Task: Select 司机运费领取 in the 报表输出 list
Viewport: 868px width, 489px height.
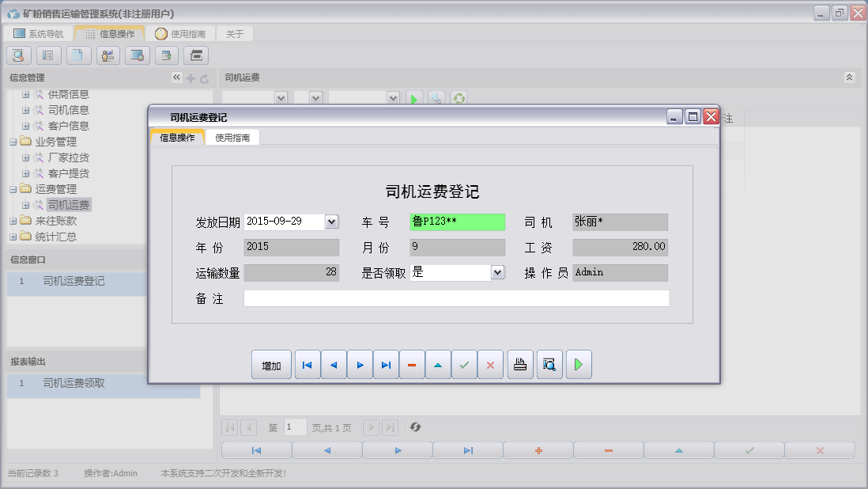Action: click(x=74, y=384)
